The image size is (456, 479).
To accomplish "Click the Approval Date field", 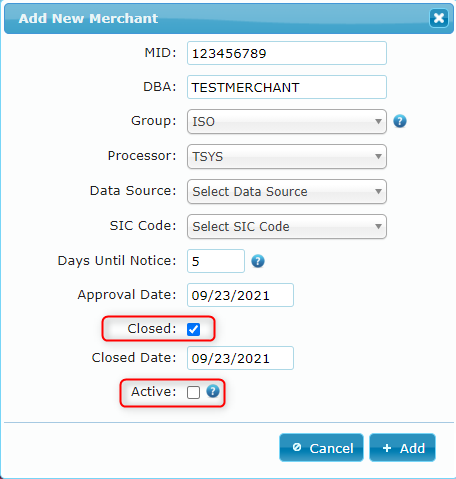I will point(240,295).
